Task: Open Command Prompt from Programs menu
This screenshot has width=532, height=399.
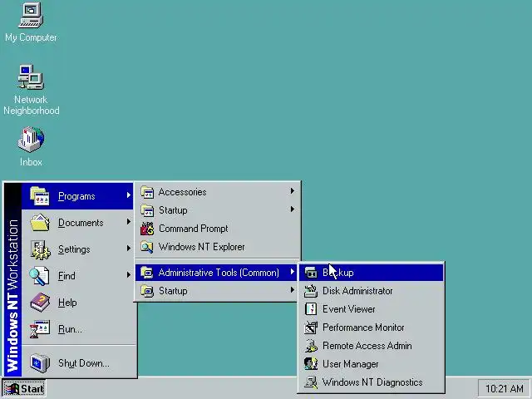Action: (217, 229)
